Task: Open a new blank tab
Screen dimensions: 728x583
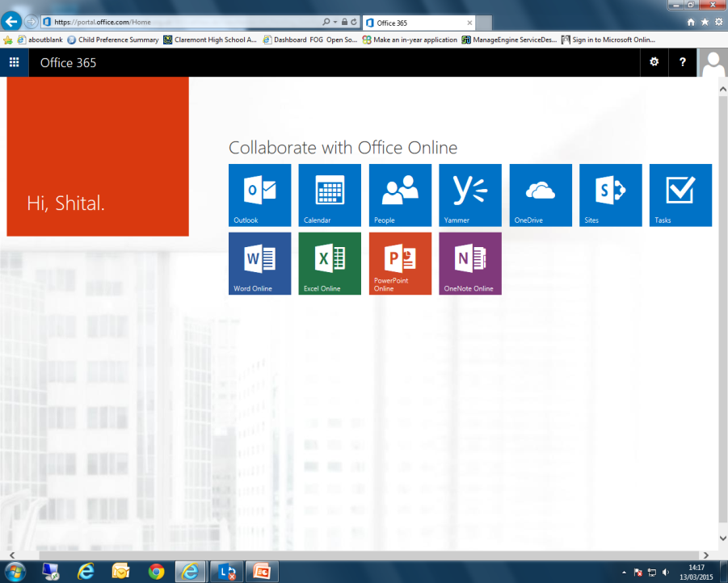Action: tap(484, 23)
